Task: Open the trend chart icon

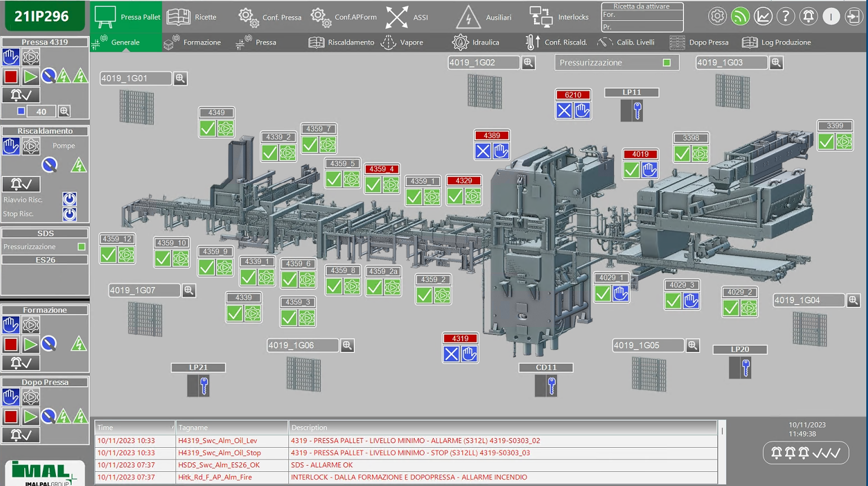Action: tap(763, 16)
